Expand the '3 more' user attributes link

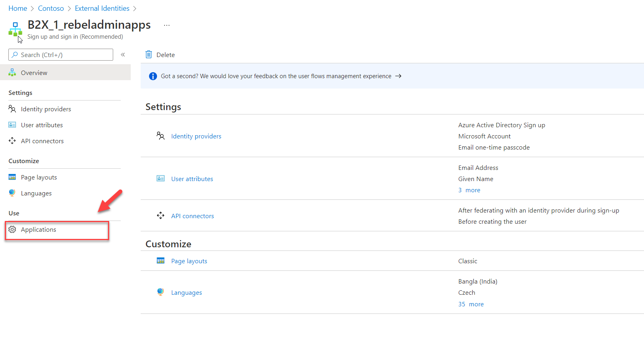[x=469, y=190]
